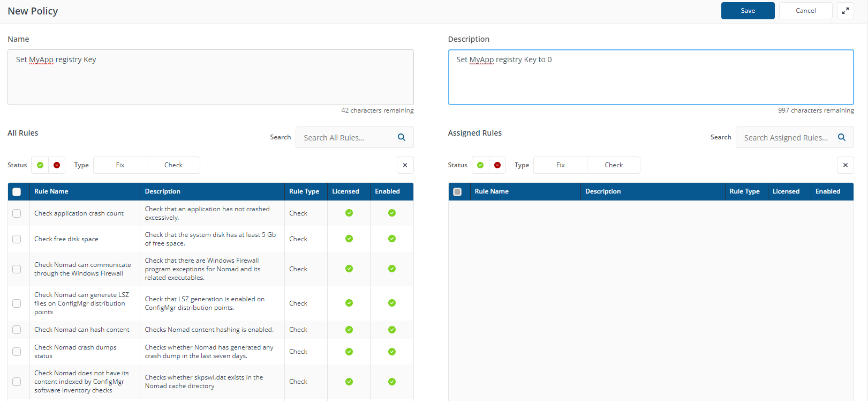Click the expand fullscreen icon
Image resolution: width=868 pixels, height=401 pixels.
click(845, 11)
